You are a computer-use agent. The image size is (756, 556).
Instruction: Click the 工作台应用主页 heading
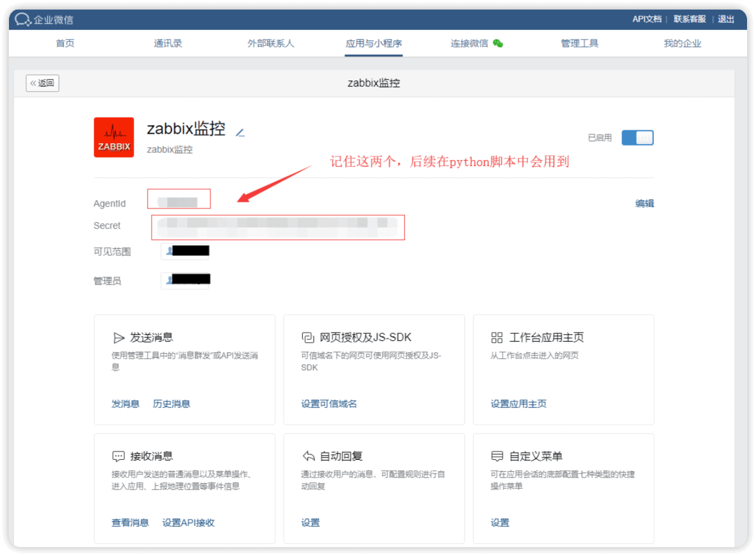546,338
